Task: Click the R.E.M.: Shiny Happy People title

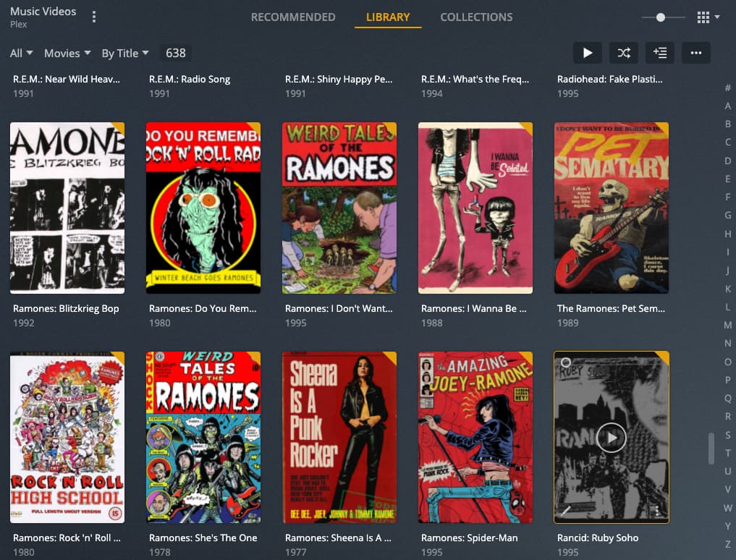Action: (339, 80)
